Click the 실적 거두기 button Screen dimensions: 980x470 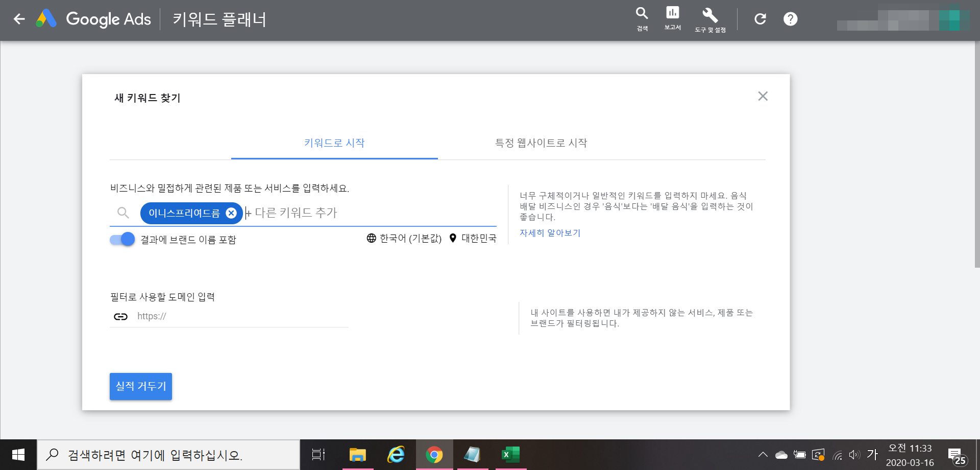coord(141,386)
